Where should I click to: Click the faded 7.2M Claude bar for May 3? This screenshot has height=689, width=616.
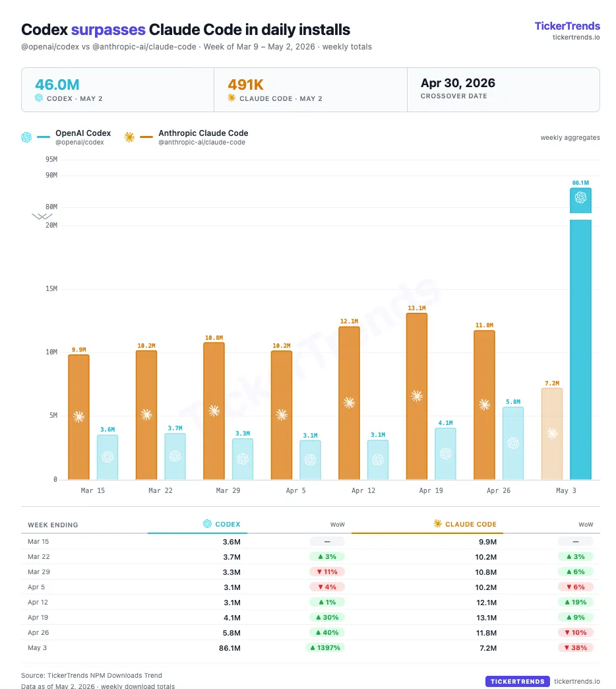coord(552,434)
